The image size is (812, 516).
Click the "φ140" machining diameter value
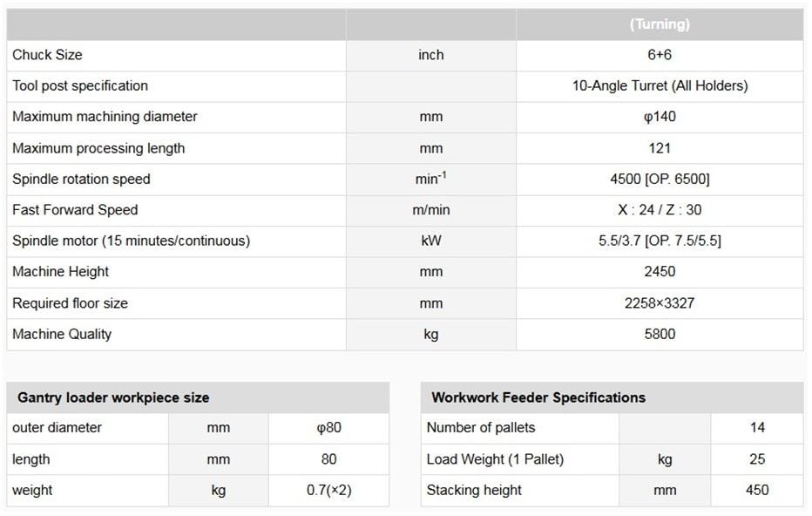pyautogui.click(x=660, y=117)
